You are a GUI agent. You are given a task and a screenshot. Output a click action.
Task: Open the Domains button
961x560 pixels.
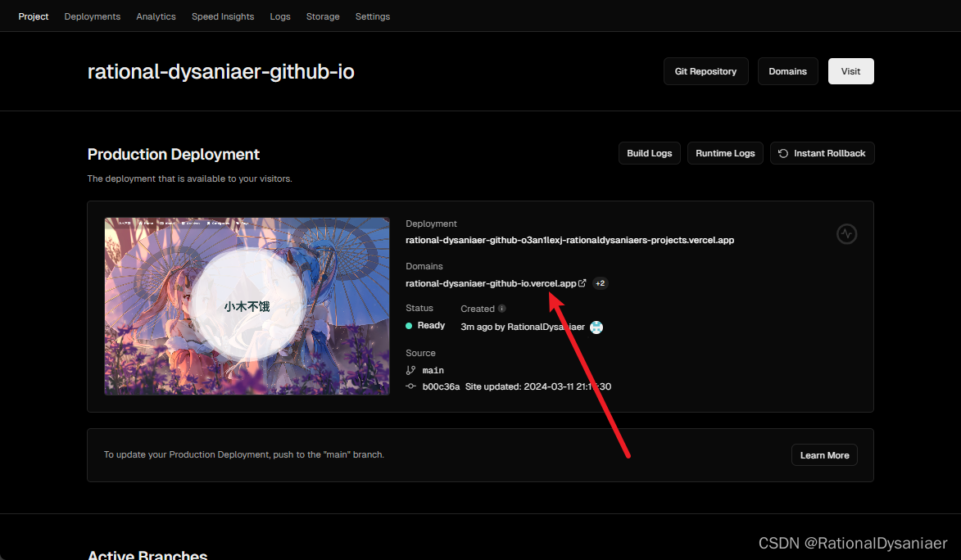point(787,71)
